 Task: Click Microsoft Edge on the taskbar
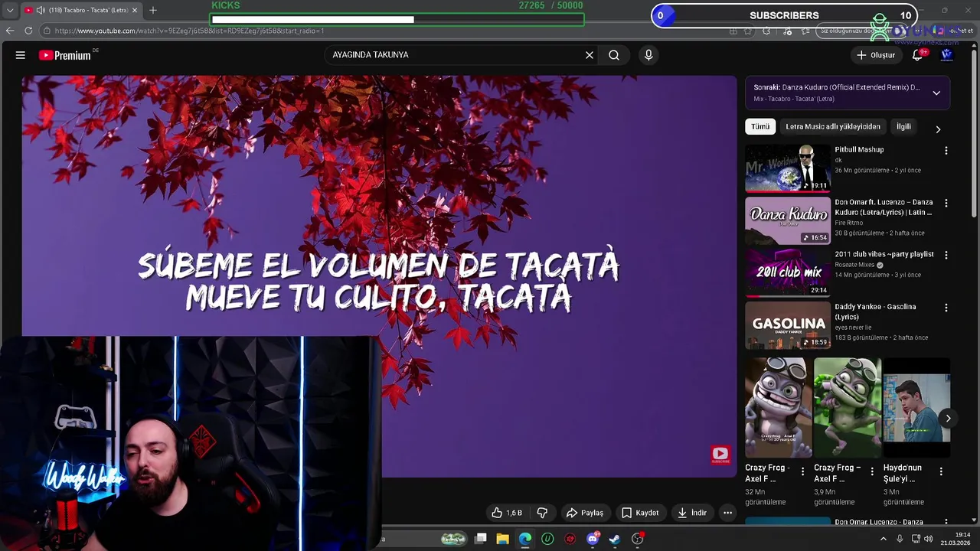pyautogui.click(x=525, y=539)
